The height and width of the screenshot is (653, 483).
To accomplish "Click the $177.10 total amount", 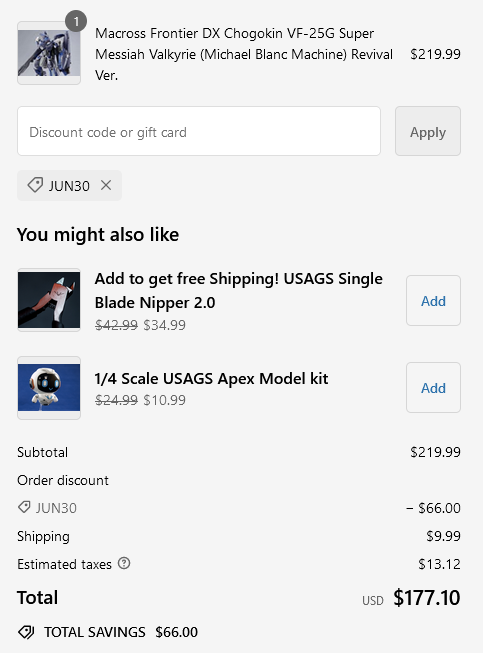I will (427, 598).
